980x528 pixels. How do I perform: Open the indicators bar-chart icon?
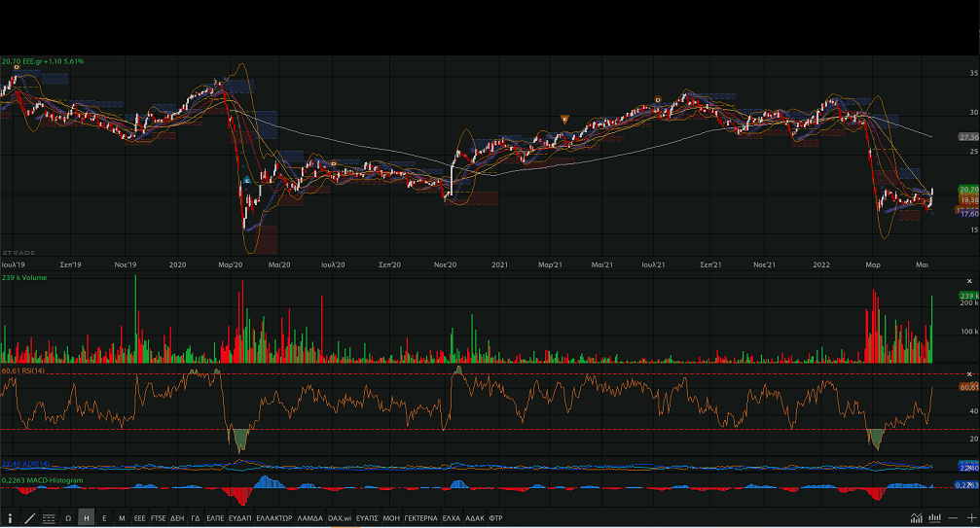point(935,518)
